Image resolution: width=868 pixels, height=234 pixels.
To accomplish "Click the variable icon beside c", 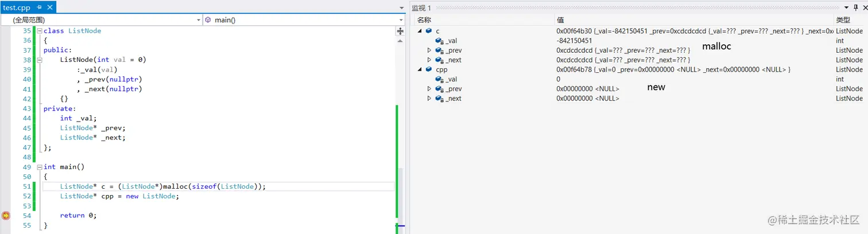I will [429, 31].
